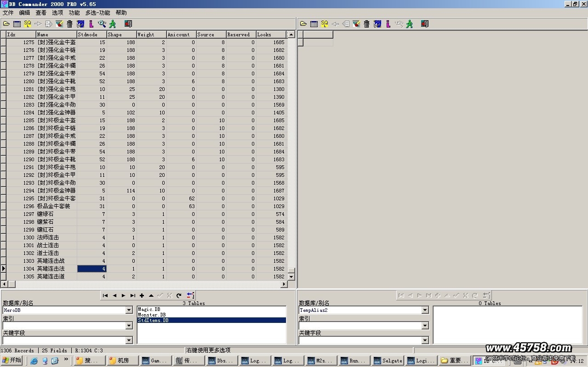
Task: Click the green running man icon in left toolbar
Action: (112, 24)
